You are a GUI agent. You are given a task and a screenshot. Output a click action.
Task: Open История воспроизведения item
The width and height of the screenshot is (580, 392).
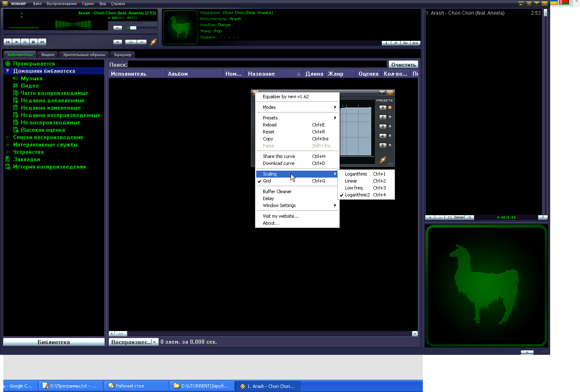(x=49, y=167)
